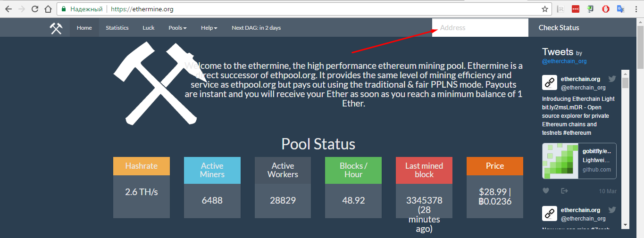Open the Help dropdown menu

(x=209, y=28)
